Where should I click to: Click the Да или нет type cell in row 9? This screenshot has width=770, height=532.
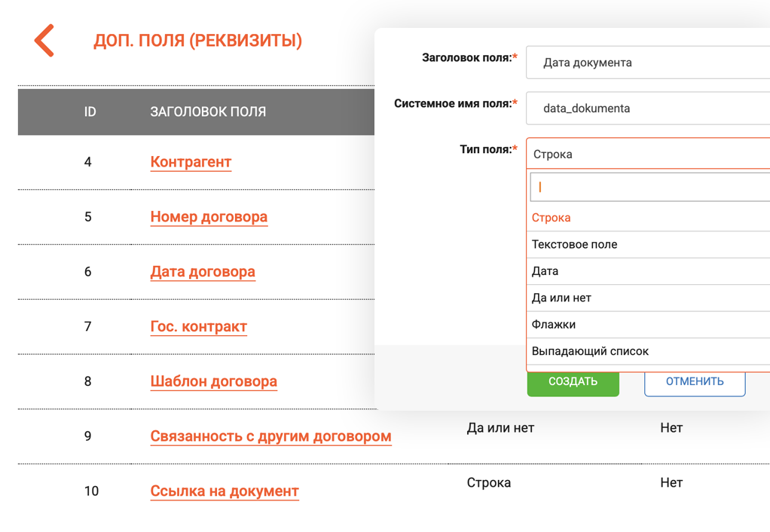500,428
